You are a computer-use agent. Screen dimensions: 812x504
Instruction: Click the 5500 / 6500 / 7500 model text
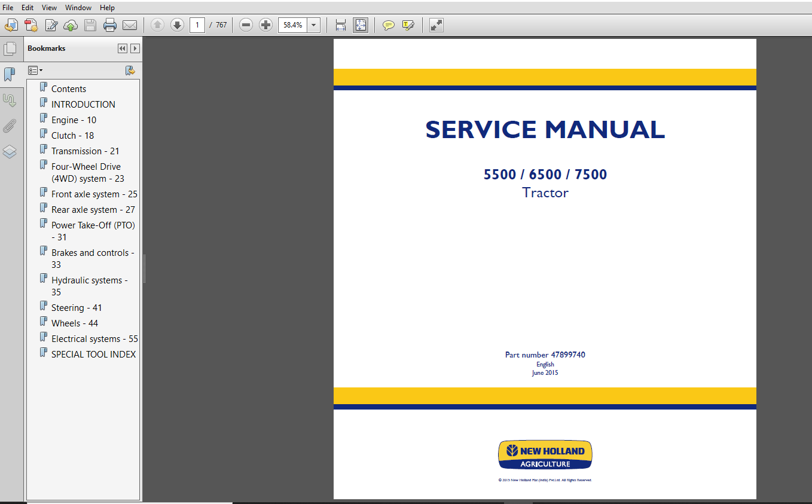click(x=545, y=175)
